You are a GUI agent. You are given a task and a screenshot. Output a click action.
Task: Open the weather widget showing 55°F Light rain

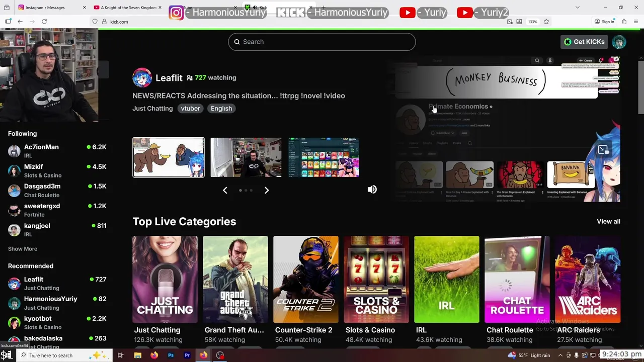pyautogui.click(x=529, y=355)
